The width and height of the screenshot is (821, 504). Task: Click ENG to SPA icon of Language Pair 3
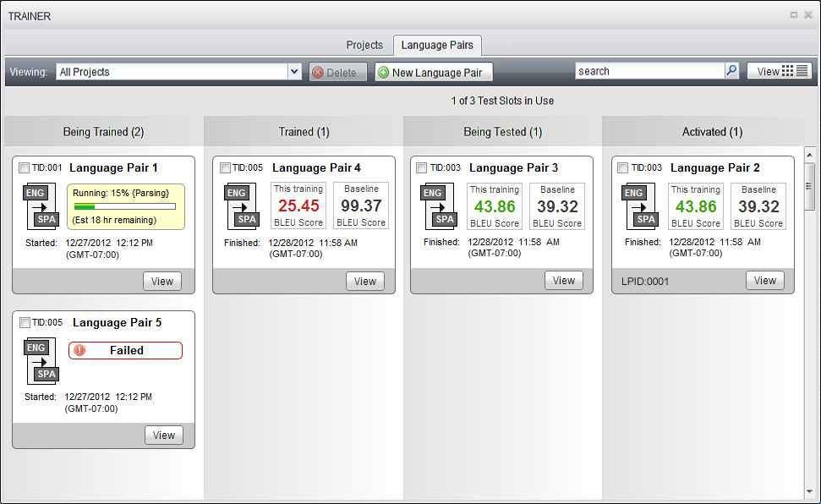pos(436,207)
